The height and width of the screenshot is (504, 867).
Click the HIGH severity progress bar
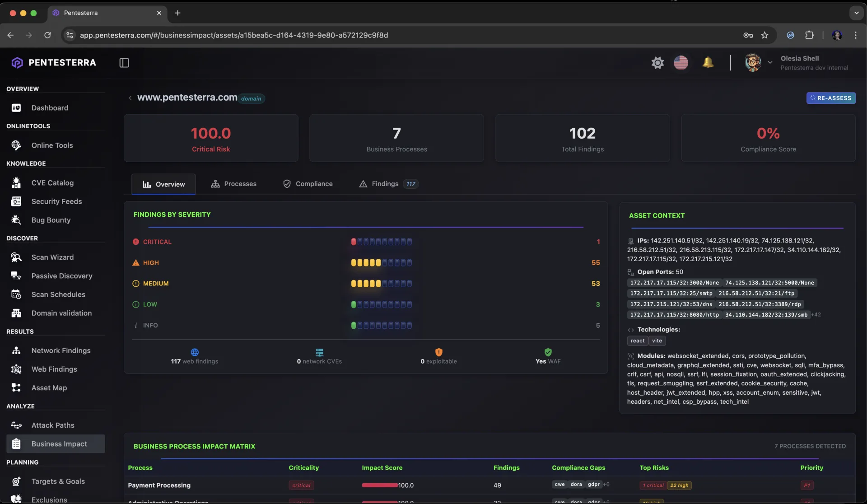381,263
